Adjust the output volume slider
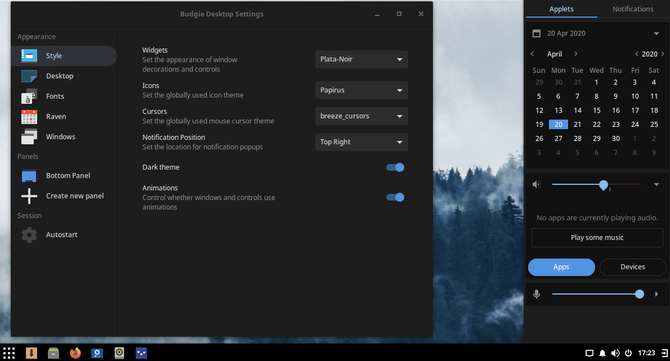This screenshot has height=361, width=670. click(x=596, y=185)
